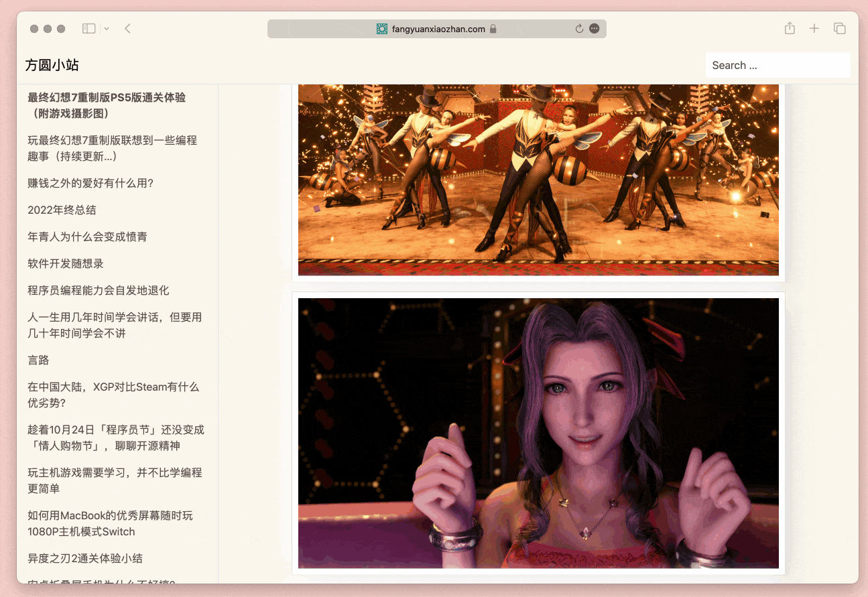Open the 方圆小站 site title link
Viewport: 868px width, 597px height.
tap(52, 65)
